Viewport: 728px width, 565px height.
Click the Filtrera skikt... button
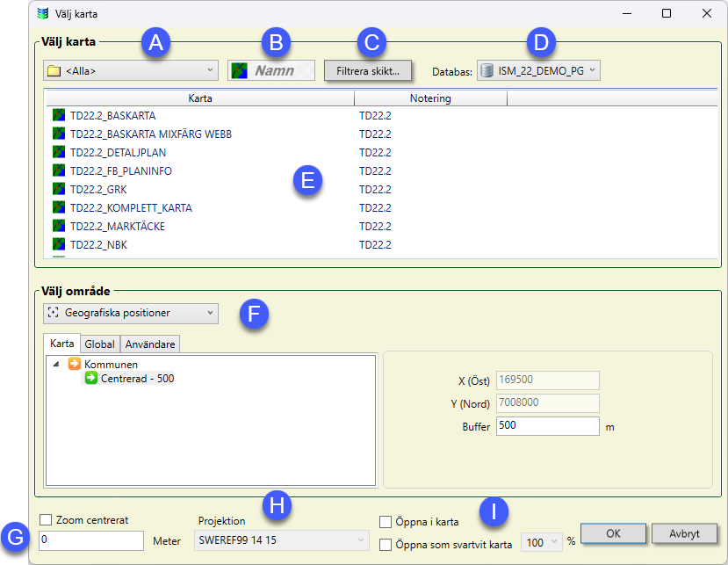pyautogui.click(x=368, y=70)
